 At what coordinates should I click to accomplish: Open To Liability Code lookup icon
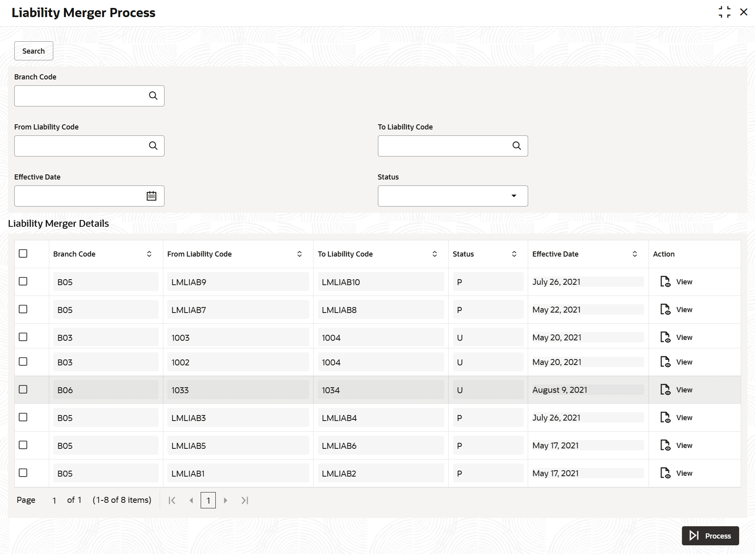pos(517,146)
